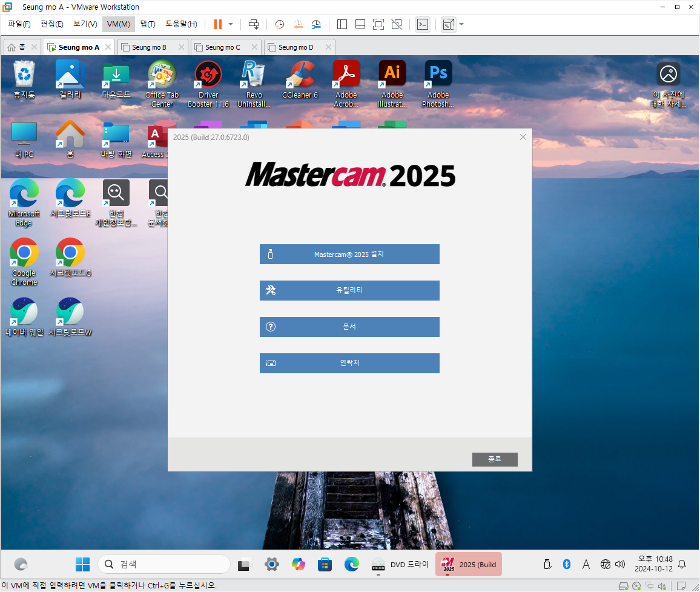Close the Seung mo A tab
Screen dimensions: 700x592
tap(108, 47)
